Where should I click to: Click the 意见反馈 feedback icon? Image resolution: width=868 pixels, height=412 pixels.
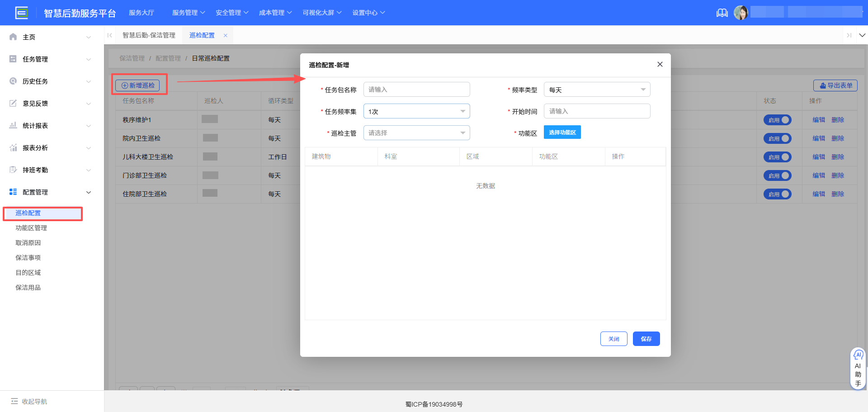tap(13, 103)
